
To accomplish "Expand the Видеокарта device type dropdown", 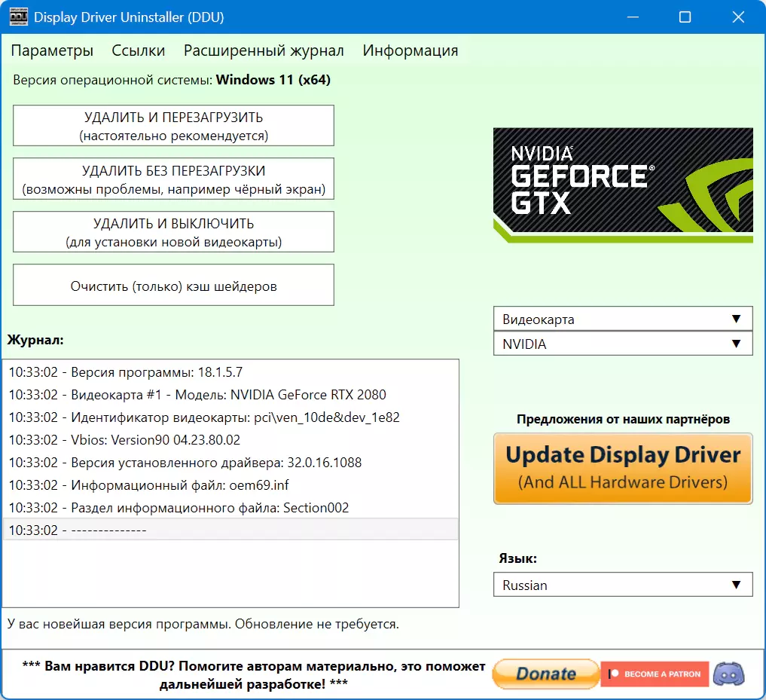I will click(623, 319).
